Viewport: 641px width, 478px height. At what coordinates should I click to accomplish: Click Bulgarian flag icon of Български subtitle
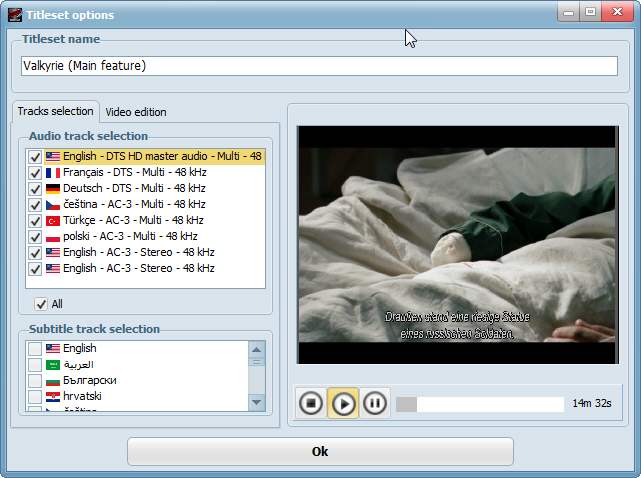(53, 381)
